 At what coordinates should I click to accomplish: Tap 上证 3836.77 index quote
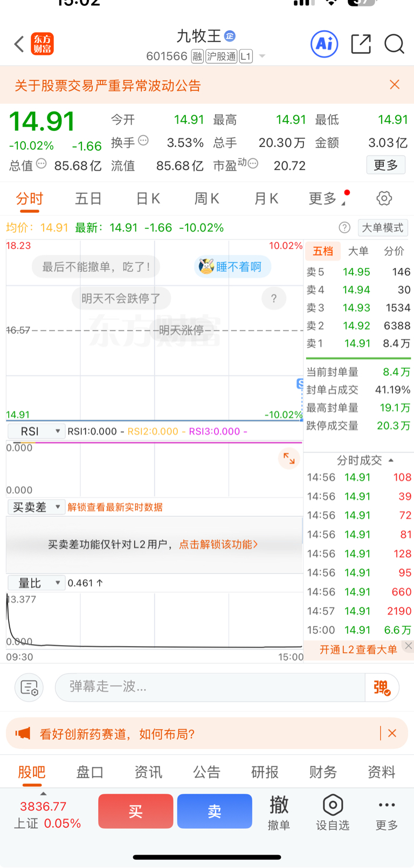tap(47, 815)
